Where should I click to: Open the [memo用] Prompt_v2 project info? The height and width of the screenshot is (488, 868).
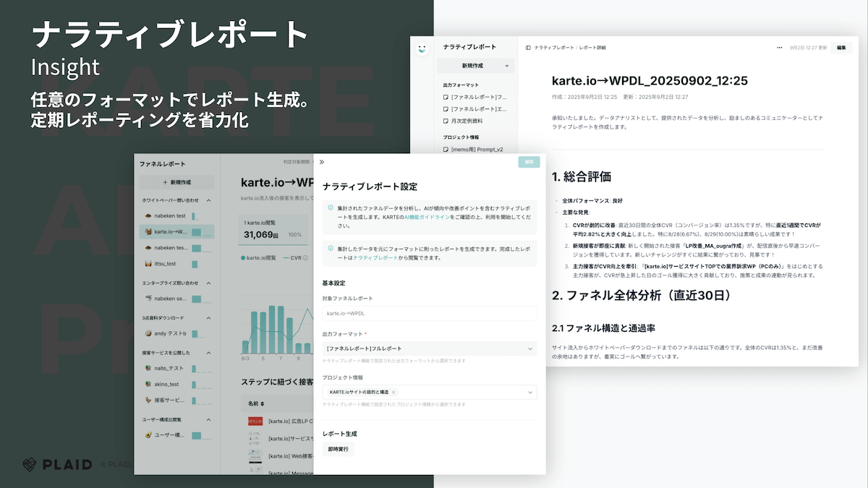pos(472,150)
